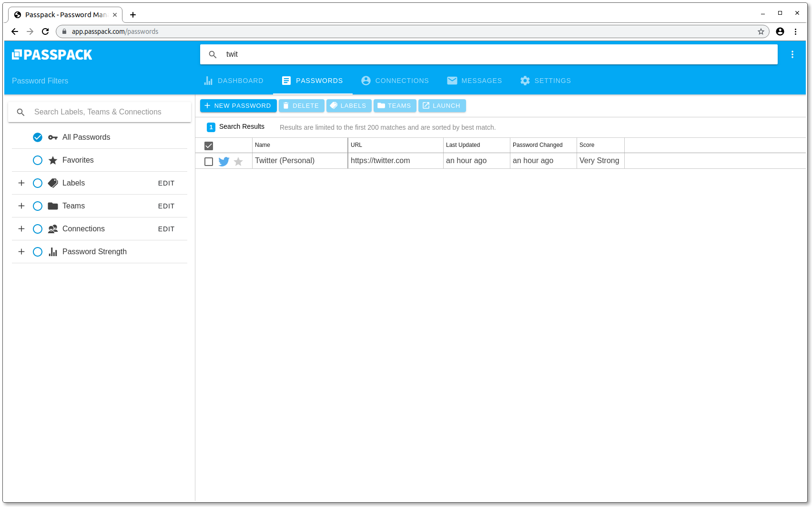
Task: Click the Passpack logo
Action: (52, 55)
